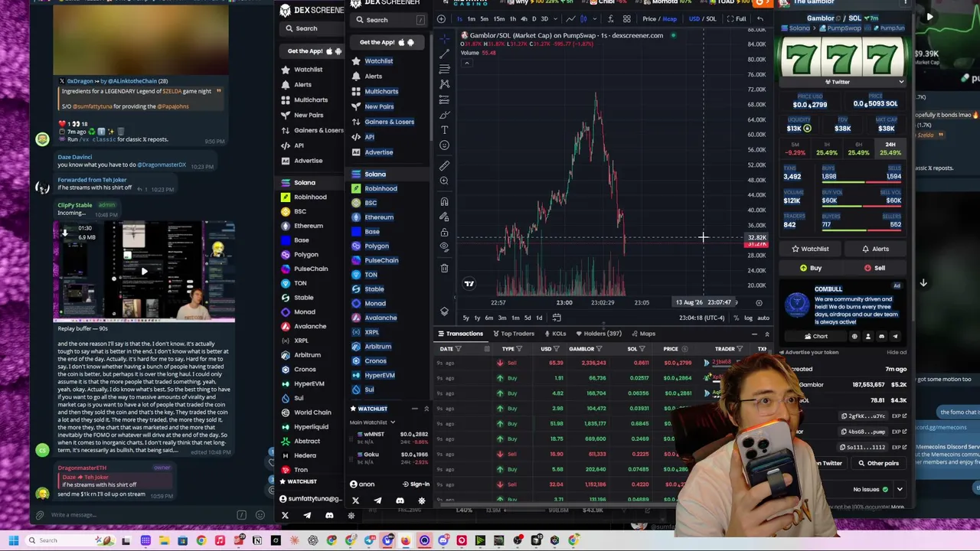Image resolution: width=980 pixels, height=551 pixels.
Task: Expand the No issues audit dropdown
Action: tap(900, 489)
